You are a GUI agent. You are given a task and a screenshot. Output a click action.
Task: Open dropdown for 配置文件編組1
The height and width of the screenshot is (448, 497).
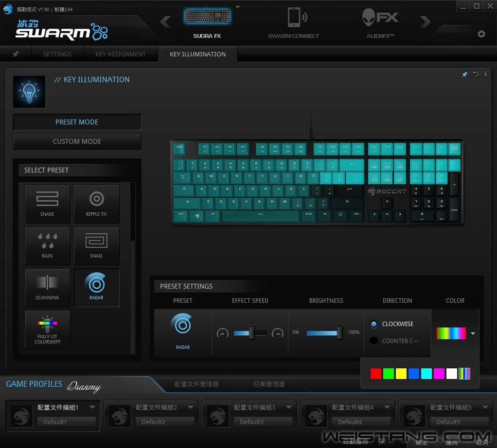pyautogui.click(x=92, y=407)
